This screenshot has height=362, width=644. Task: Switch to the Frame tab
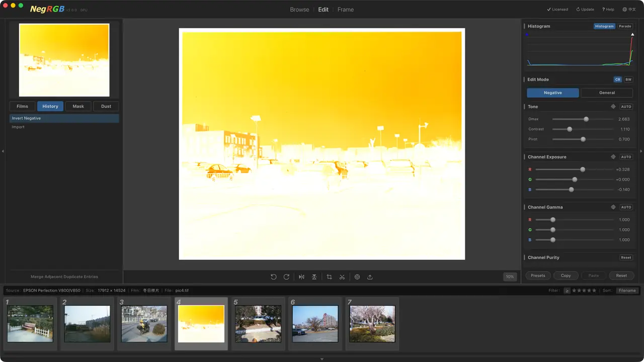tap(346, 10)
